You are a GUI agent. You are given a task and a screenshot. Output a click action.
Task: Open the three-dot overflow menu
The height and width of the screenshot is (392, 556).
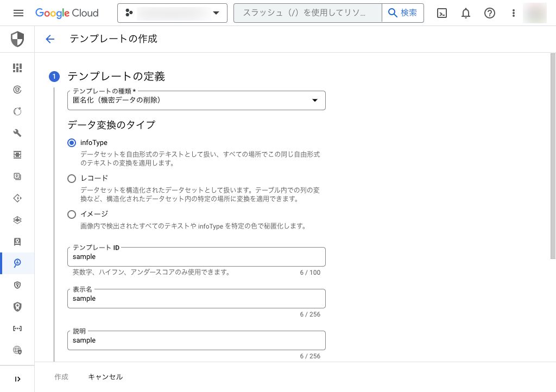point(513,12)
